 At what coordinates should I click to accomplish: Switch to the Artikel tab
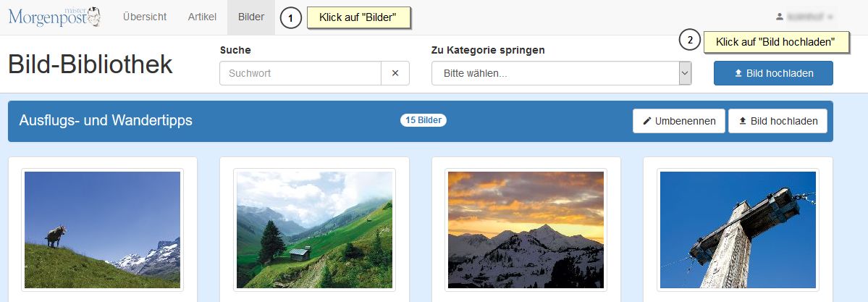tap(202, 17)
